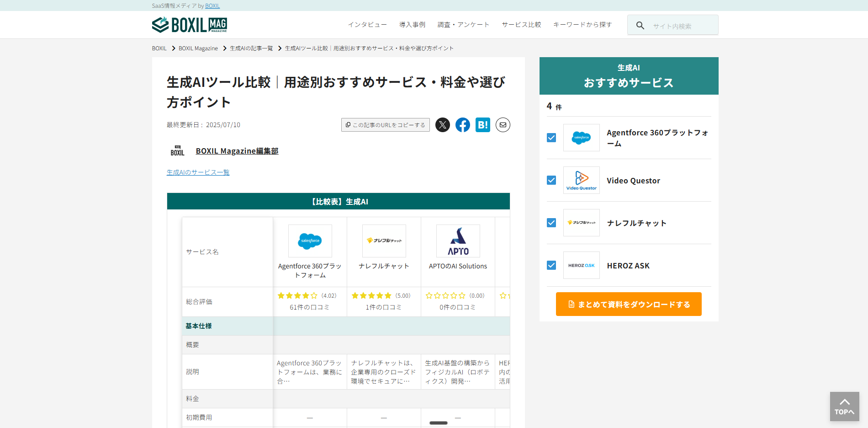The width and height of the screenshot is (868, 428).
Task: Open 生成AIのサービス一覧 link
Action: (198, 172)
